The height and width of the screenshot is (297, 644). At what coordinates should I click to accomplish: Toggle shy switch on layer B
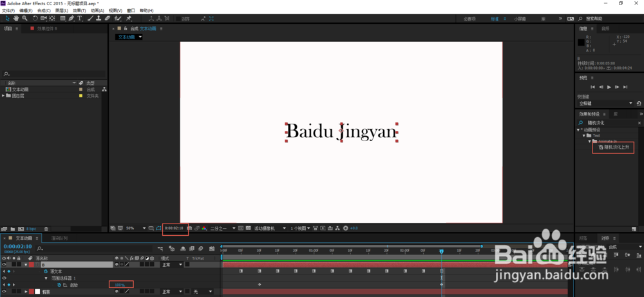pos(117,265)
